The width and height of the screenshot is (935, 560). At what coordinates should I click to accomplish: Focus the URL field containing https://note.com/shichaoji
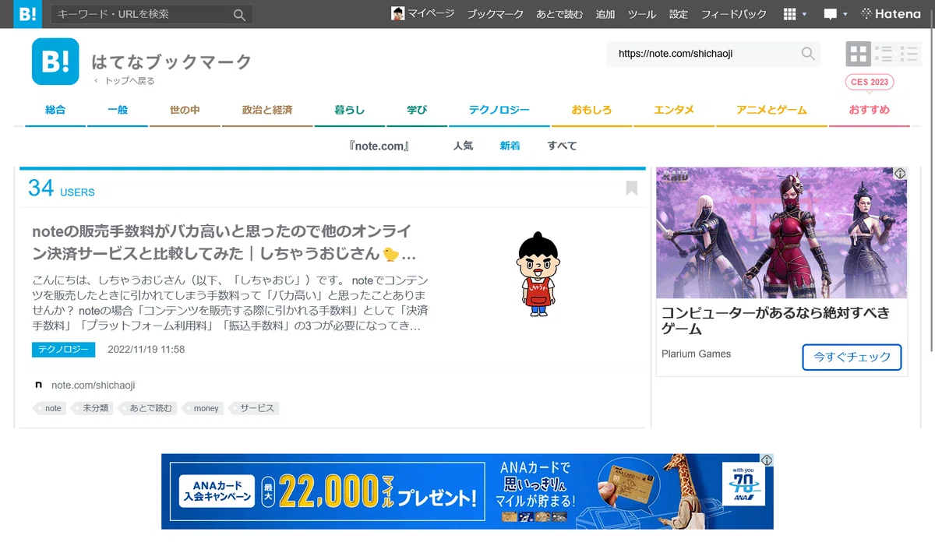(704, 54)
